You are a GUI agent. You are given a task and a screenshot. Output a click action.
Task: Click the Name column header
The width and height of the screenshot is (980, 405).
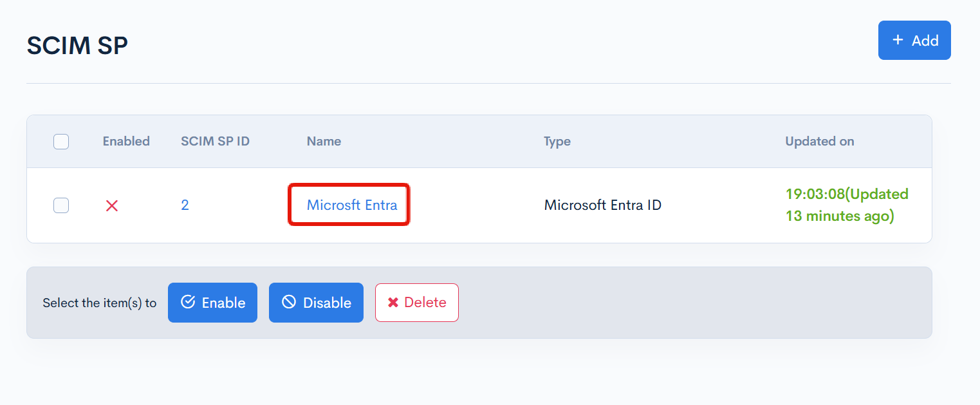point(324,142)
